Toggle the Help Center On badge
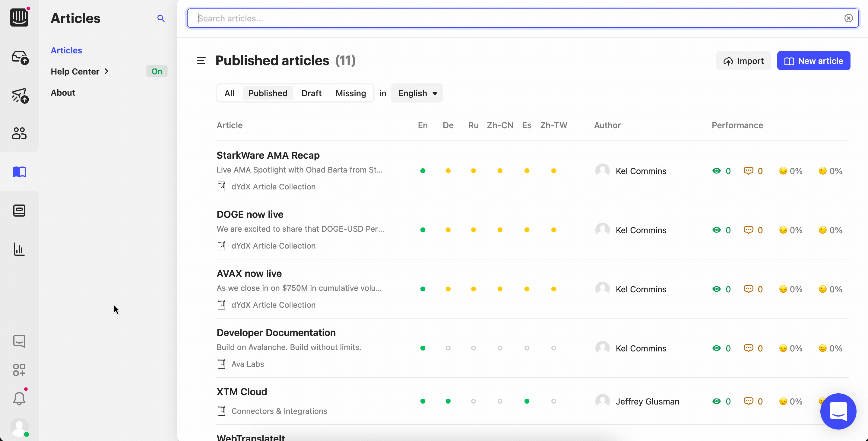The height and width of the screenshot is (441, 868). pos(157,71)
